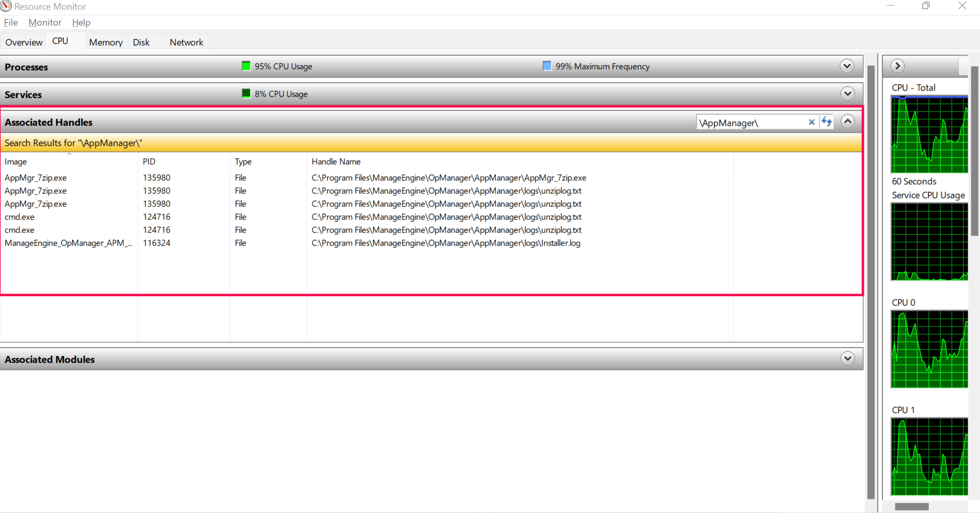Image resolution: width=980 pixels, height=513 pixels.
Task: Click the main pane vertical scrollbar
Action: [872, 281]
